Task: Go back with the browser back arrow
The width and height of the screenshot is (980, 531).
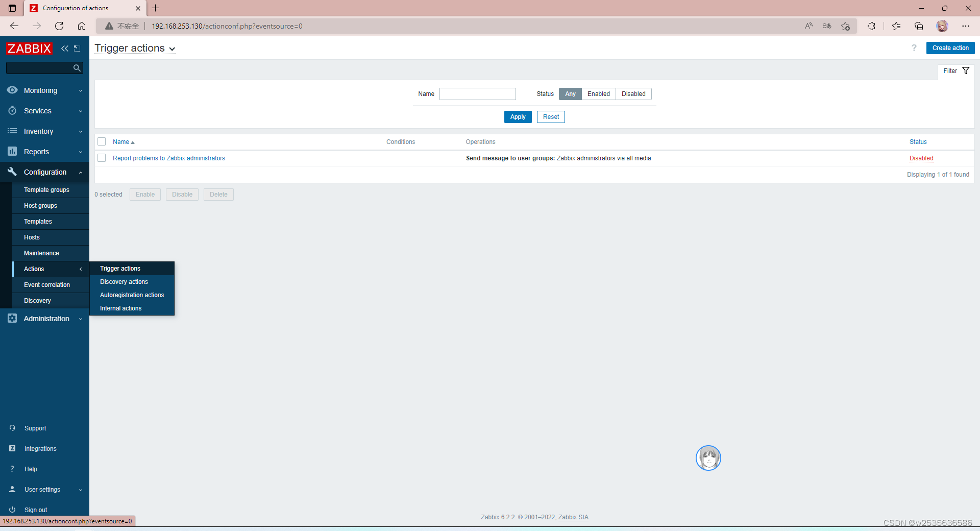Action: click(14, 26)
